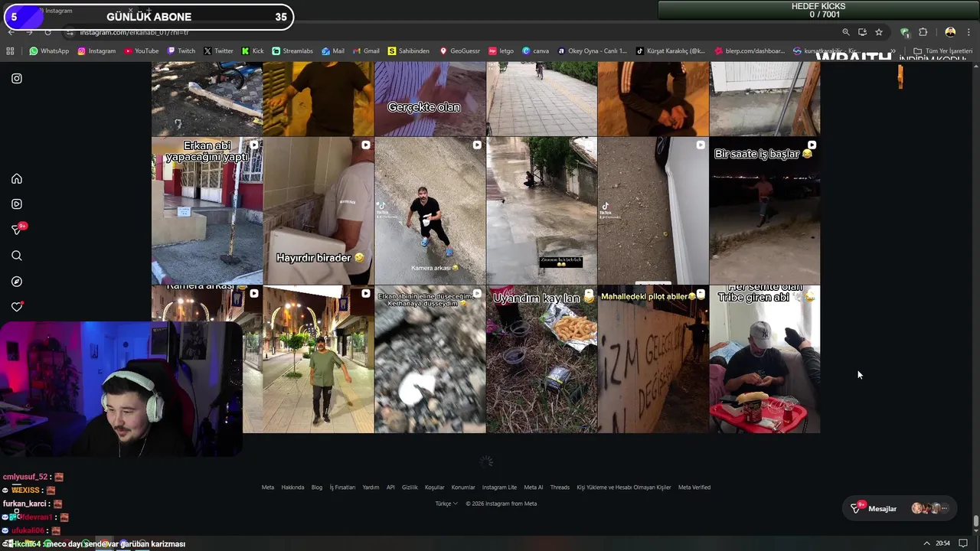980x551 pixels.
Task: Open Search via magnifier icon in sidebar
Action: click(17, 256)
